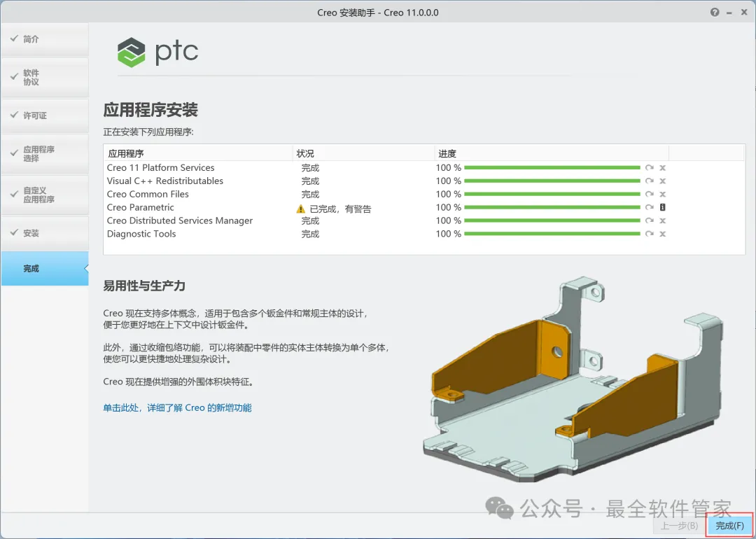This screenshot has height=539, width=756.
Task: Click the progress bar for Creo 11 Platform Services
Action: pyautogui.click(x=552, y=168)
